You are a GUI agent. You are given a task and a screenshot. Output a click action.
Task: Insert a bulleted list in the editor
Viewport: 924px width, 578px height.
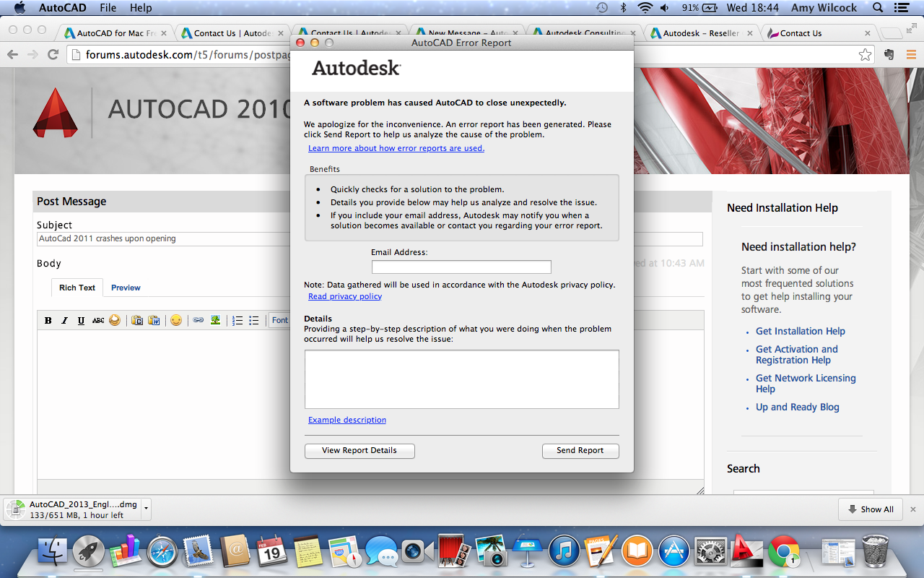coord(254,320)
